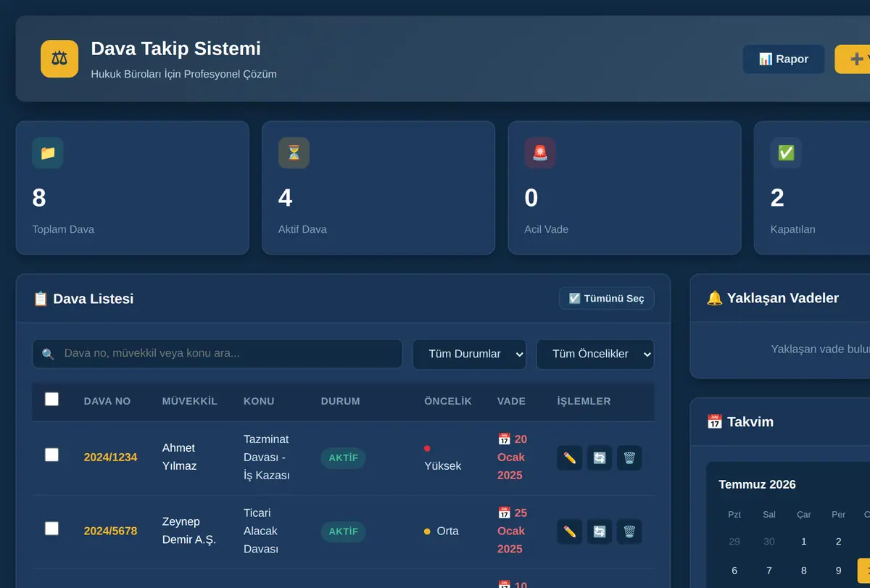Edit case 2024/5678 with the pencil icon
This screenshot has width=870, height=588.
570,532
